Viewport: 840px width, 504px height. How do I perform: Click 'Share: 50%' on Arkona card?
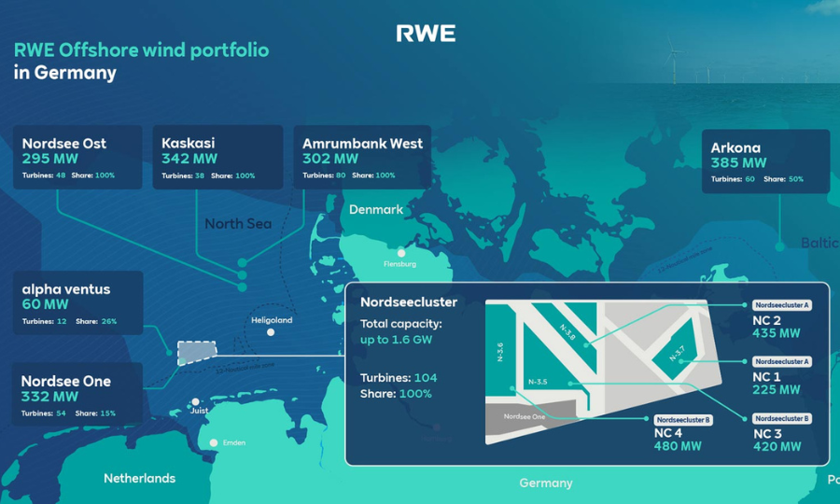pyautogui.click(x=783, y=179)
